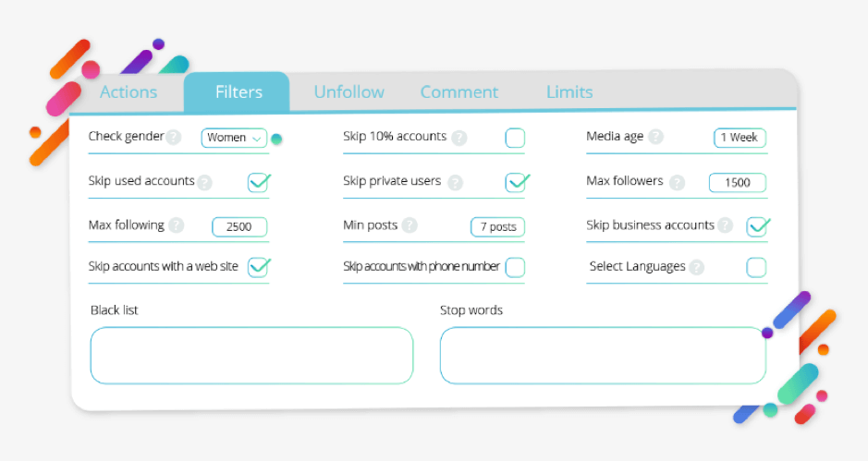This screenshot has height=461, width=868.
Task: Switch to the Actions tab
Action: click(x=128, y=91)
